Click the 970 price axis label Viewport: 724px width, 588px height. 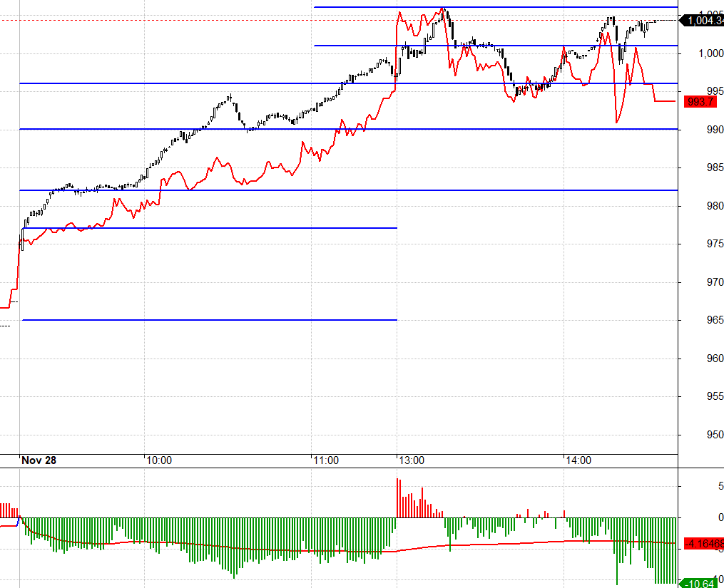tap(714, 282)
